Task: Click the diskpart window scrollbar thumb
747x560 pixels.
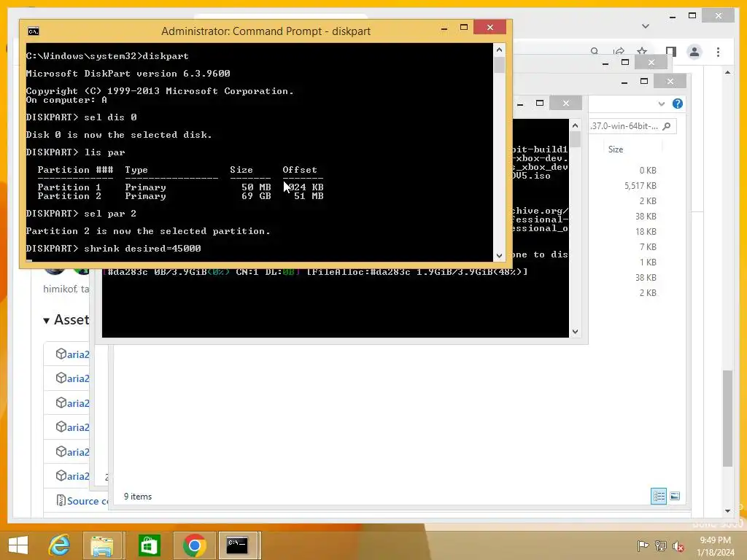Action: coord(499,65)
